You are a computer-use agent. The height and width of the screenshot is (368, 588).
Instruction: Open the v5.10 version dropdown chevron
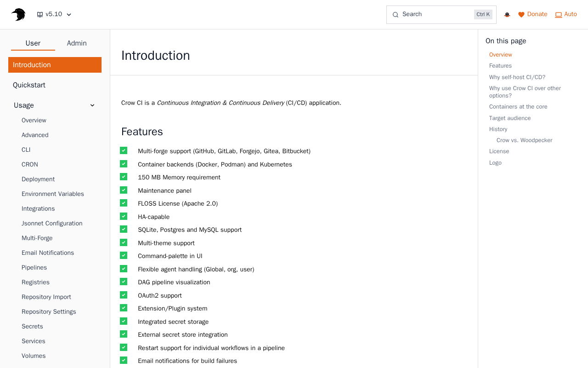click(69, 15)
